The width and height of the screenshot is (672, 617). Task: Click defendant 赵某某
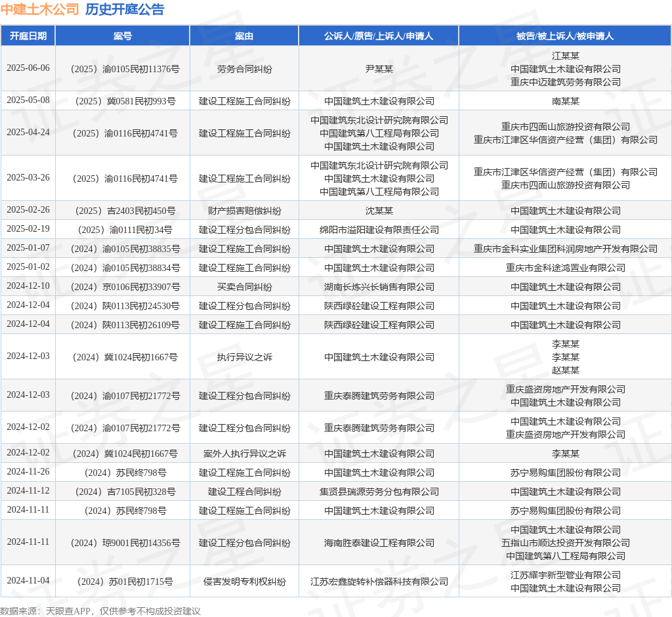click(566, 370)
